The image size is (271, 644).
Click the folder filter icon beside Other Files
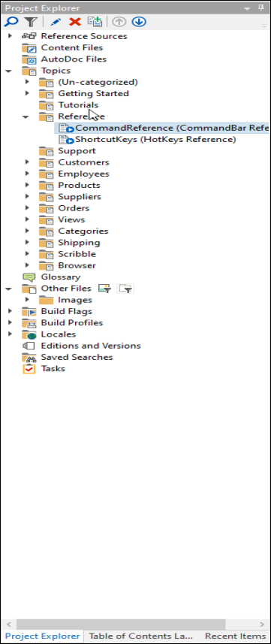(x=125, y=289)
